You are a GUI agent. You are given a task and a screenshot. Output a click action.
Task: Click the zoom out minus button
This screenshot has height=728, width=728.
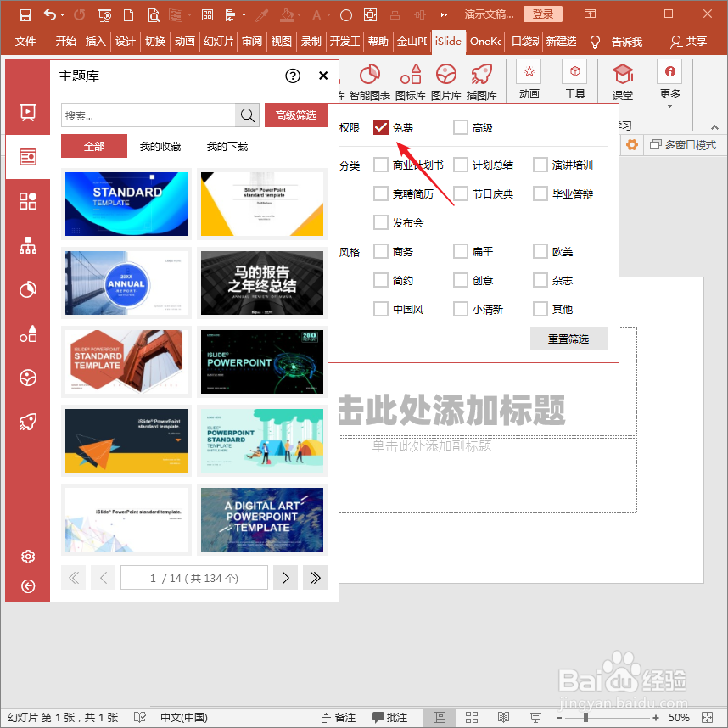tap(559, 717)
